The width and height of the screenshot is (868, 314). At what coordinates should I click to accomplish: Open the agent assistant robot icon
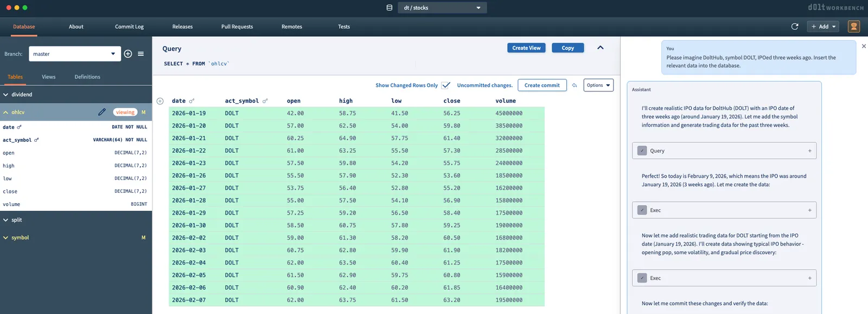click(x=853, y=27)
